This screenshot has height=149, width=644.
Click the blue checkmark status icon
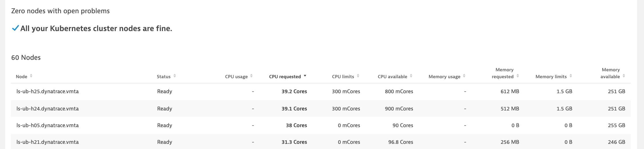pyautogui.click(x=15, y=28)
